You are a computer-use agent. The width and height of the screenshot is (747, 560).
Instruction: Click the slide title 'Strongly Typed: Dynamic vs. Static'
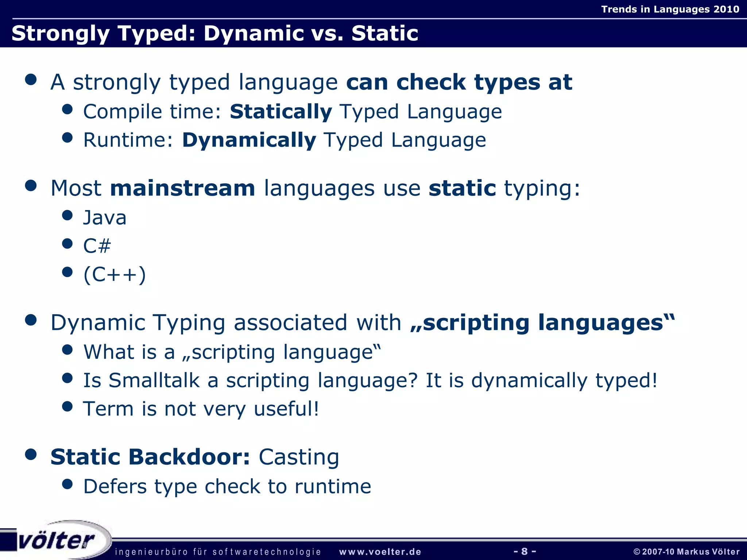pos(214,33)
